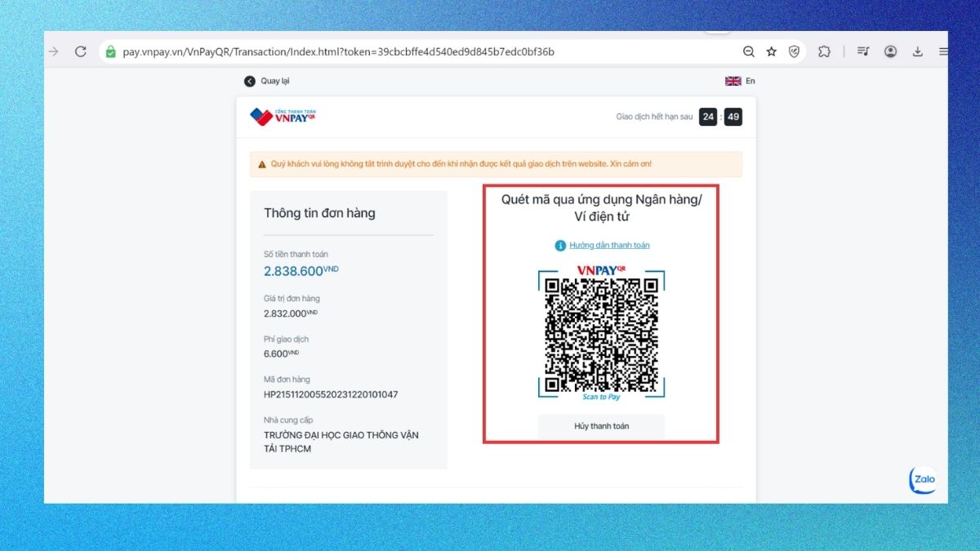Switch the language to English (En)

pyautogui.click(x=740, y=81)
